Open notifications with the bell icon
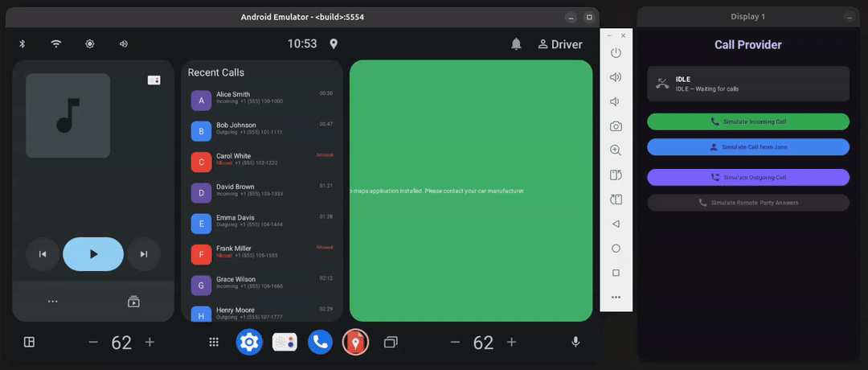 point(516,44)
